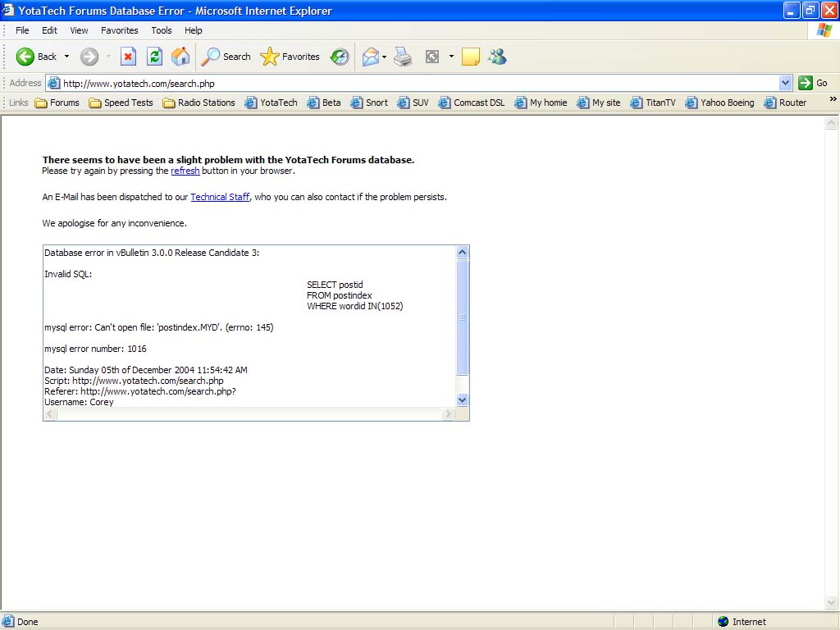Click the error box scroll-up arrow
The height and width of the screenshot is (630, 840).
click(462, 253)
